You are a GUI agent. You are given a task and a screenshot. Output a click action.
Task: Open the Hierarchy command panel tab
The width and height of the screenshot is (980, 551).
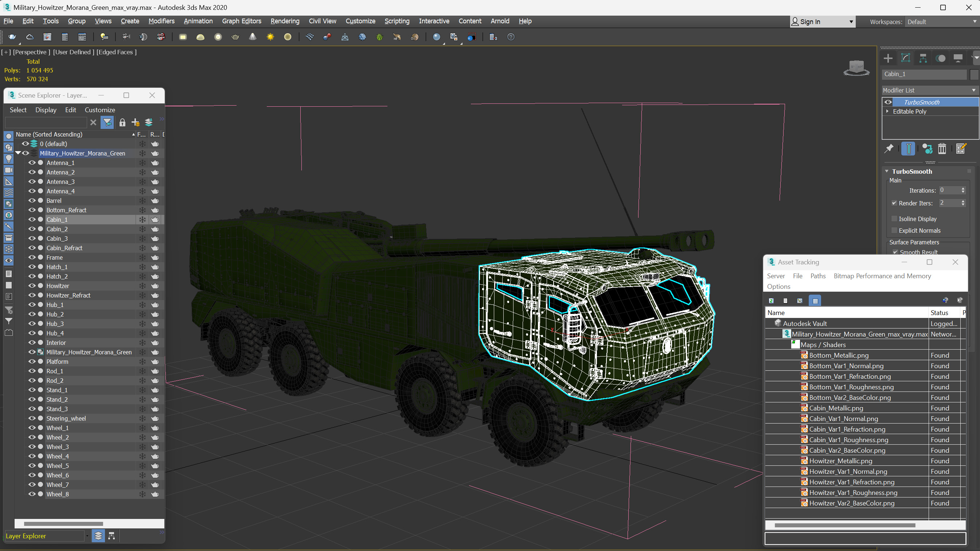(x=923, y=58)
